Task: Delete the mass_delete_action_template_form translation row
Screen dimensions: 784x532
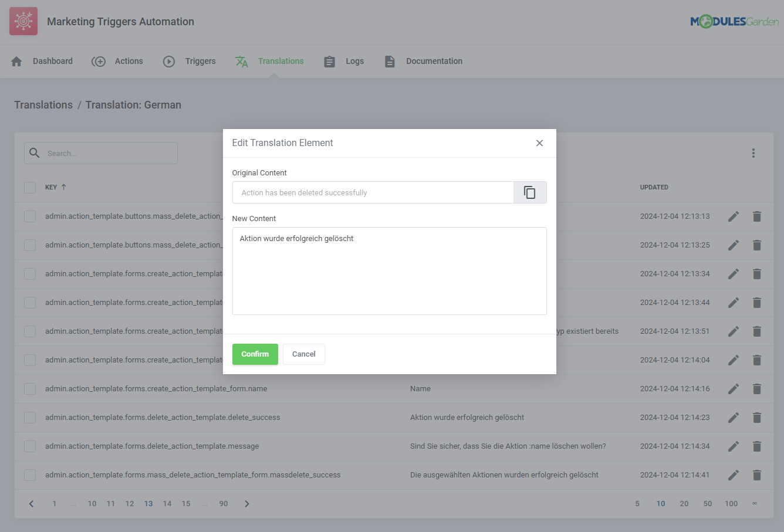Action: [756, 475]
